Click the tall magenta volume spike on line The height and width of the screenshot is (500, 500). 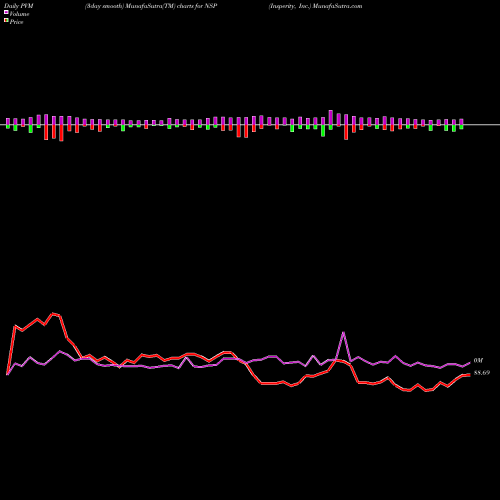[343, 333]
